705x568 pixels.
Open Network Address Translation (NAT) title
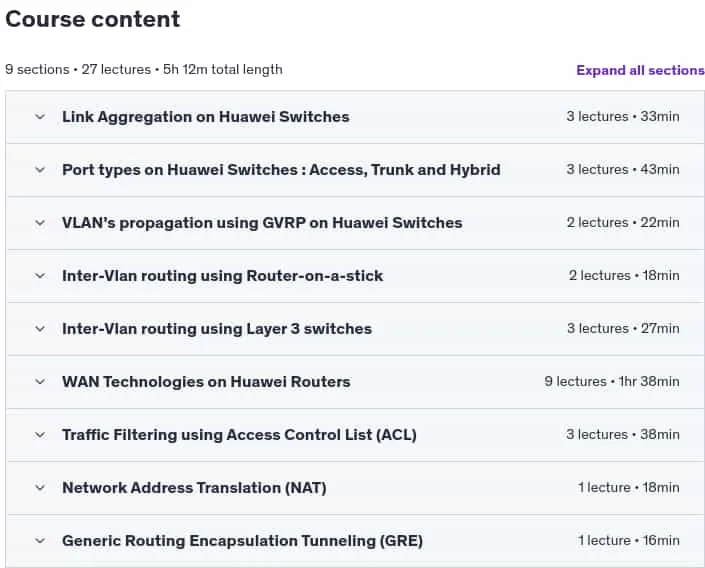click(x=194, y=487)
